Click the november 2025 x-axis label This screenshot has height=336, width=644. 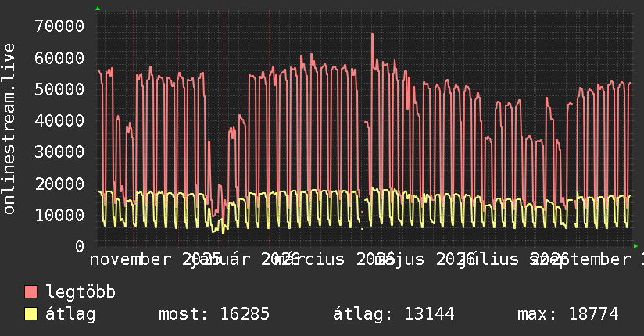156,259
